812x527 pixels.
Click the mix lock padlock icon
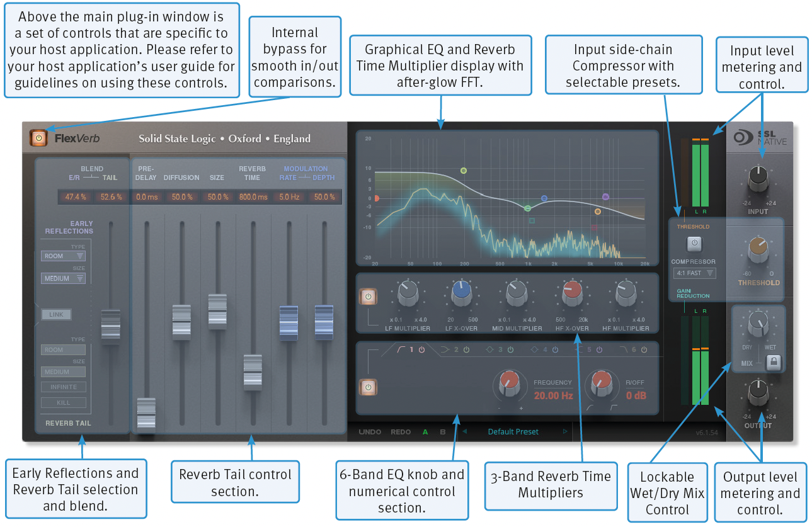pos(772,362)
